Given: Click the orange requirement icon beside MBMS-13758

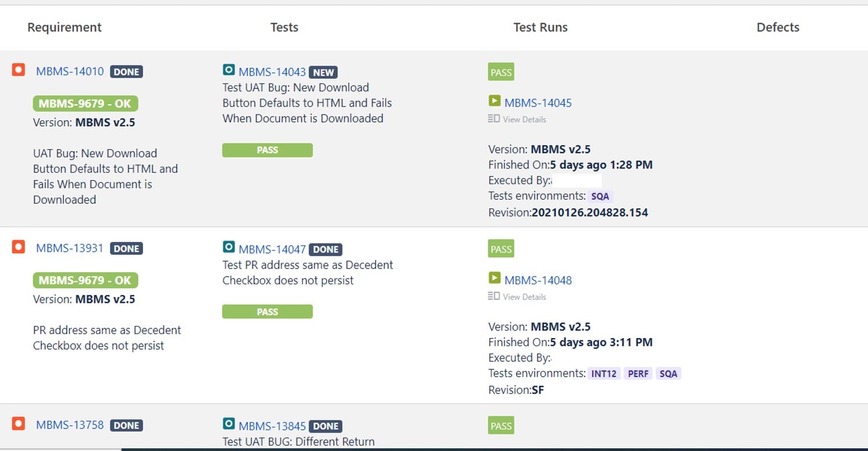Looking at the screenshot, I should (19, 424).
